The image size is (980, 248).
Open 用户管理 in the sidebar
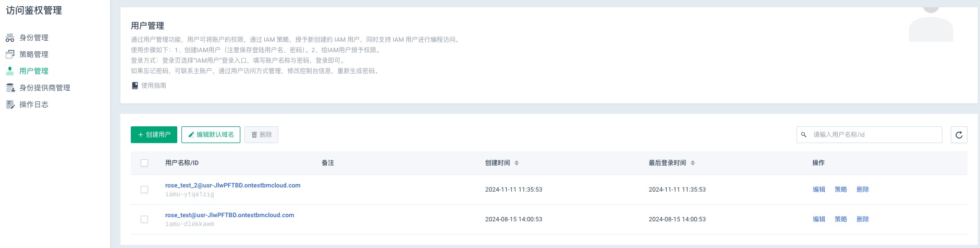pos(34,71)
